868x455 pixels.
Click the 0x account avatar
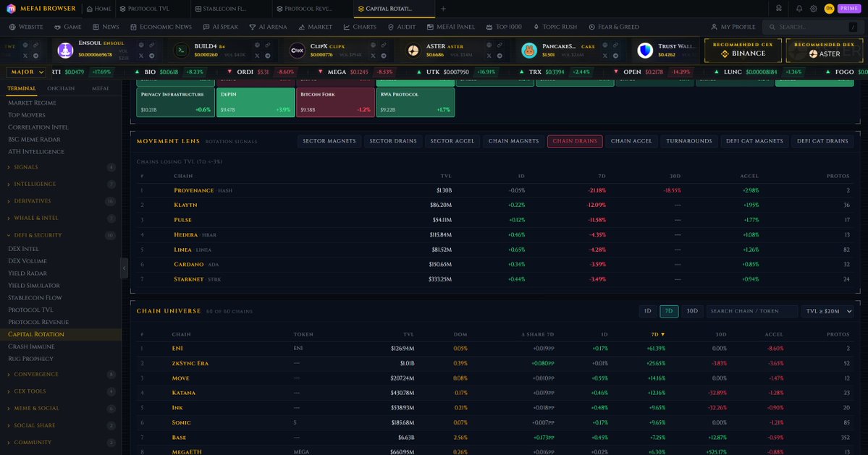coord(829,8)
